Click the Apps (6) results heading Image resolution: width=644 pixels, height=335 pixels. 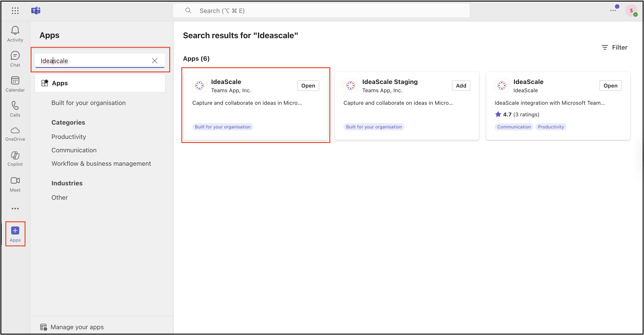click(196, 59)
